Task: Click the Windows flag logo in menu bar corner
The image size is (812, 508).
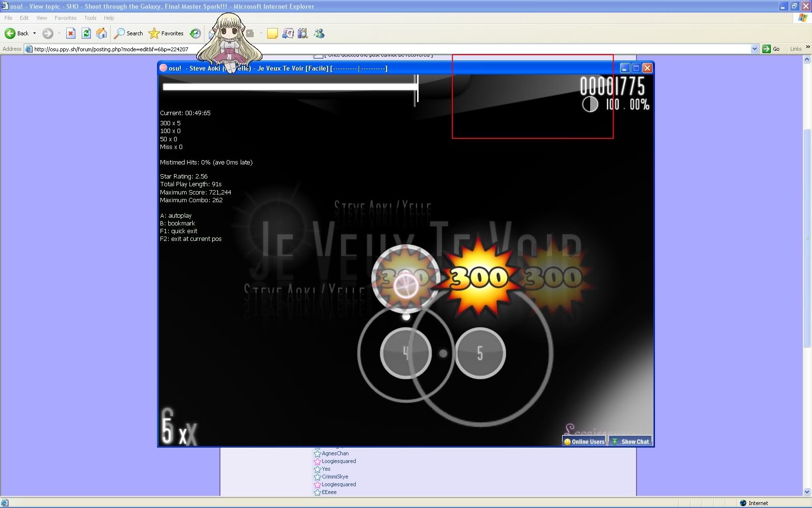Action: (803, 18)
